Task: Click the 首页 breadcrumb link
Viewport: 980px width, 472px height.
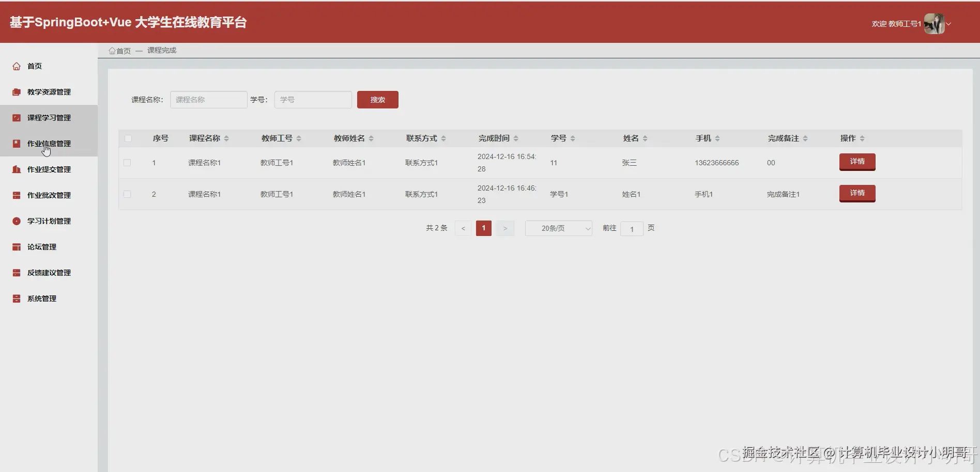Action: 123,51
